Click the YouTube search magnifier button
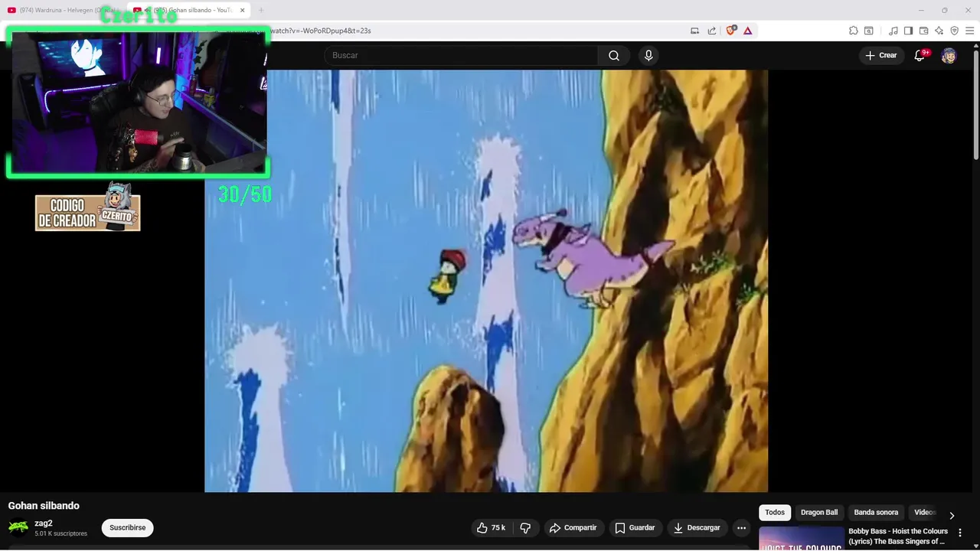Screen dimensions: 980x551 [x=614, y=55]
